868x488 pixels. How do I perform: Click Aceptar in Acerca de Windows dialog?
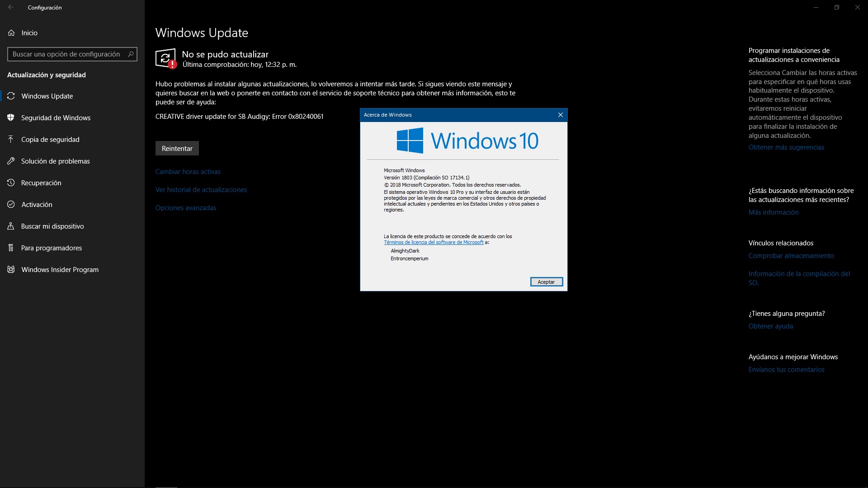546,282
